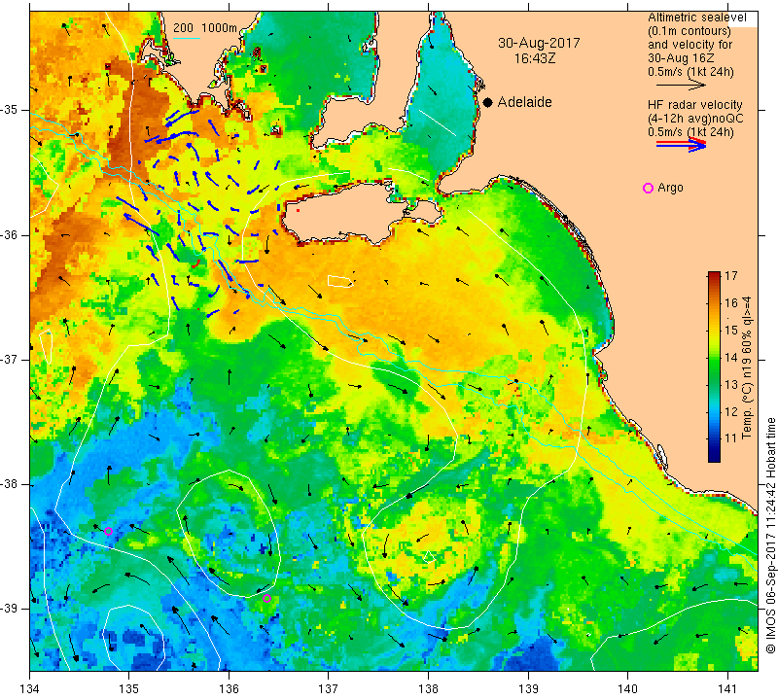Viewport: 778px width, 700px height.
Task: Click the Argo float marker near 136.4, -39
Action: pyautogui.click(x=266, y=598)
